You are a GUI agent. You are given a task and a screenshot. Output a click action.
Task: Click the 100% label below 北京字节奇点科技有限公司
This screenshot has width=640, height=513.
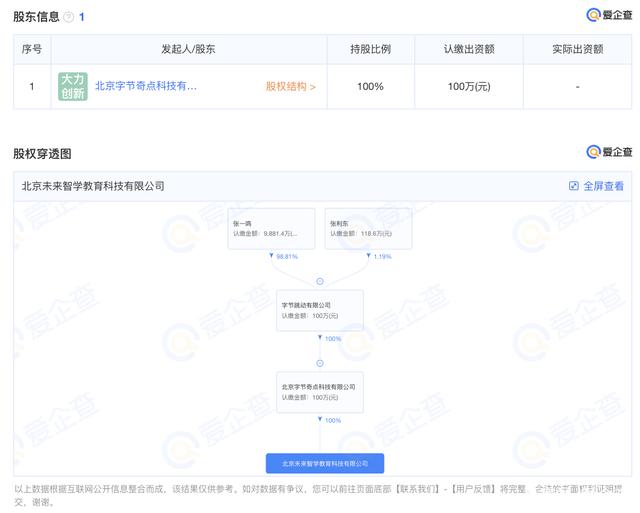click(x=333, y=420)
